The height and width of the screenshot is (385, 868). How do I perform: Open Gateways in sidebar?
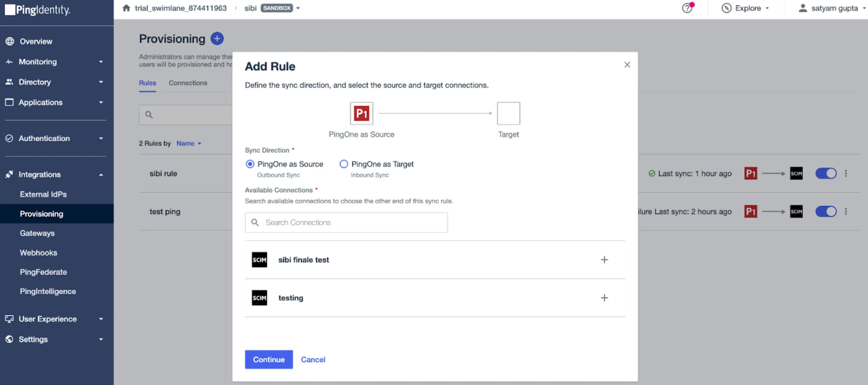[37, 233]
